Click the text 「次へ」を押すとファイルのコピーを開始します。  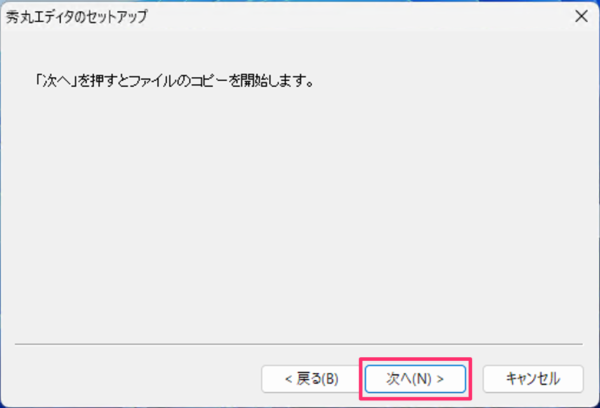point(174,81)
